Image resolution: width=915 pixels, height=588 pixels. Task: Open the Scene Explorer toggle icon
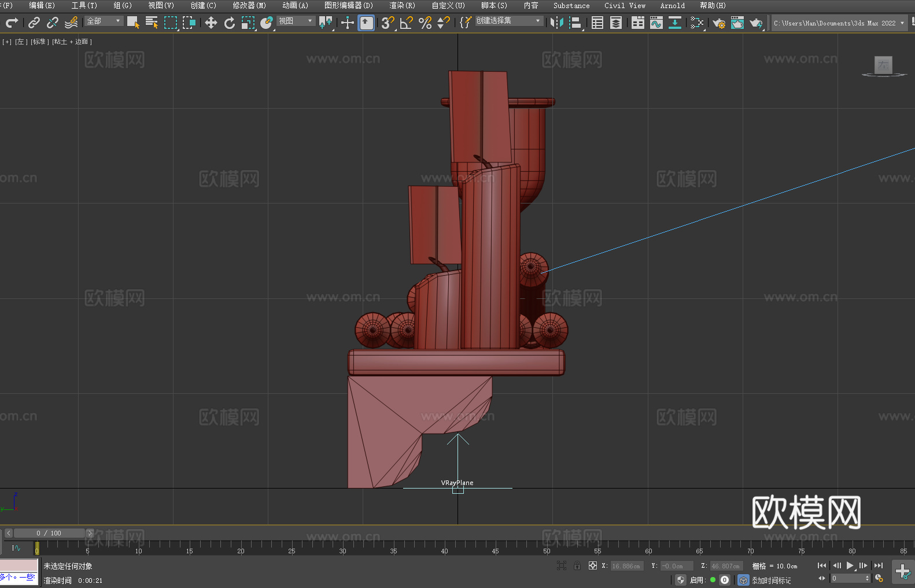point(597,23)
